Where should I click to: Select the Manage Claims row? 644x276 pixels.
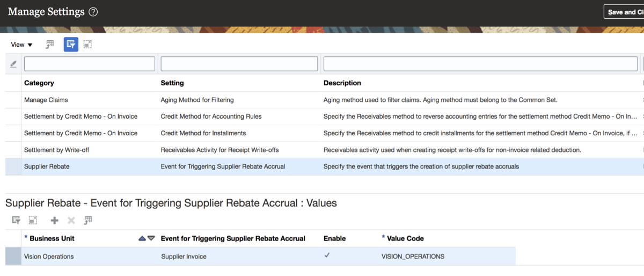[46, 100]
